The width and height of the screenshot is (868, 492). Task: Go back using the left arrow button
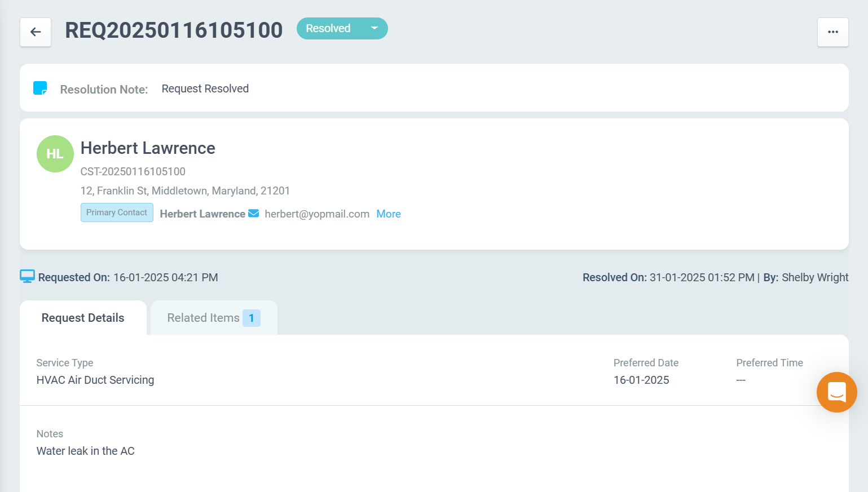(x=36, y=32)
